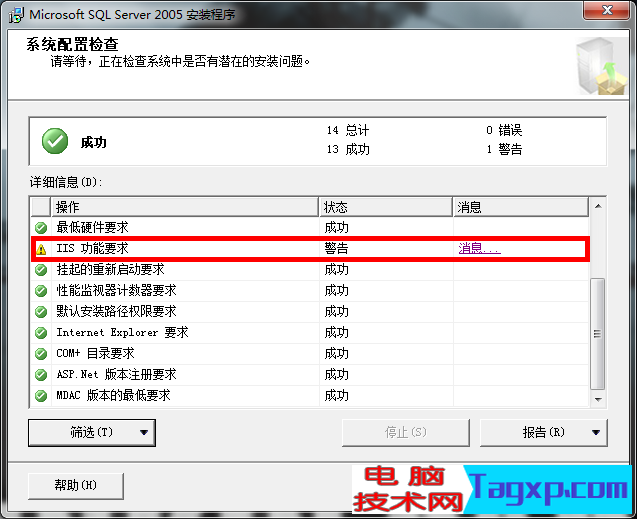The height and width of the screenshot is (519, 637).
Task: Sort by the 操作 column header
Action: pyautogui.click(x=185, y=207)
